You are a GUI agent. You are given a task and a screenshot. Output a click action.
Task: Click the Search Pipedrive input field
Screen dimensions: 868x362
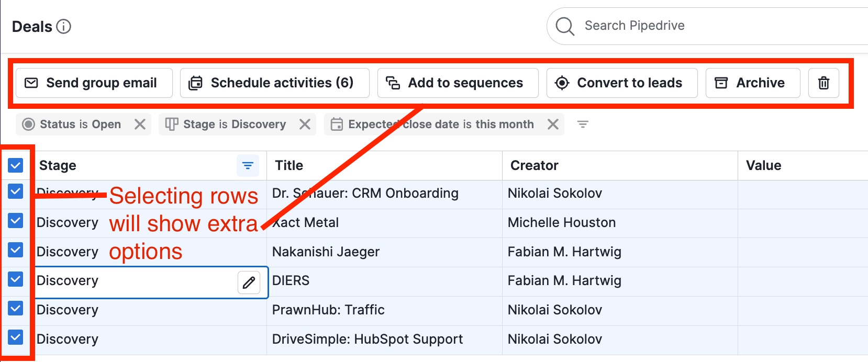pos(707,26)
